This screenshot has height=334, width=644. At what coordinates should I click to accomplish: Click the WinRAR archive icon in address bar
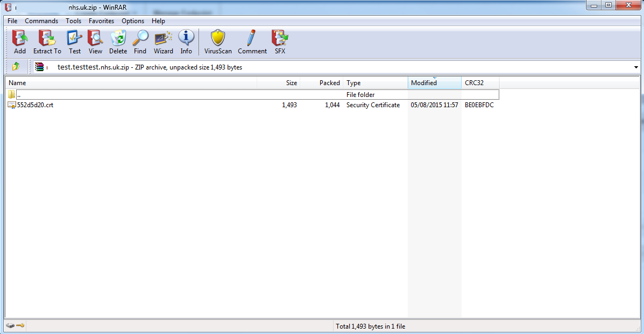pyautogui.click(x=39, y=67)
